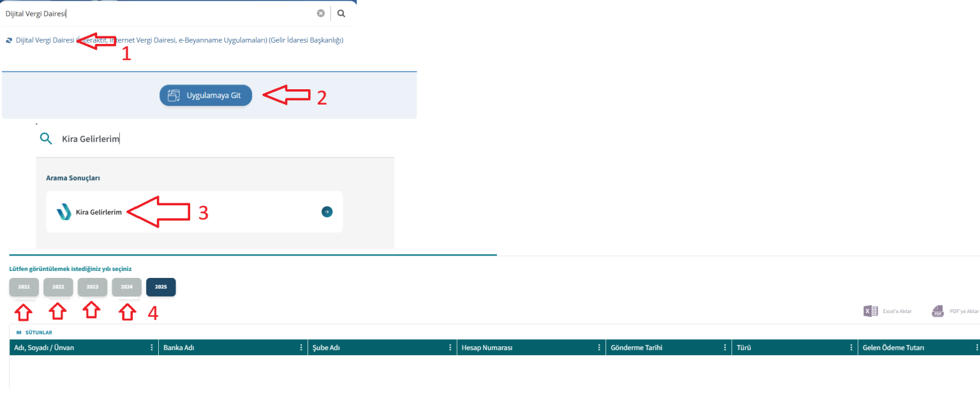Clear the Dijital Vergi Dairesi search text
Screen dimensions: 980x394
(321, 13)
